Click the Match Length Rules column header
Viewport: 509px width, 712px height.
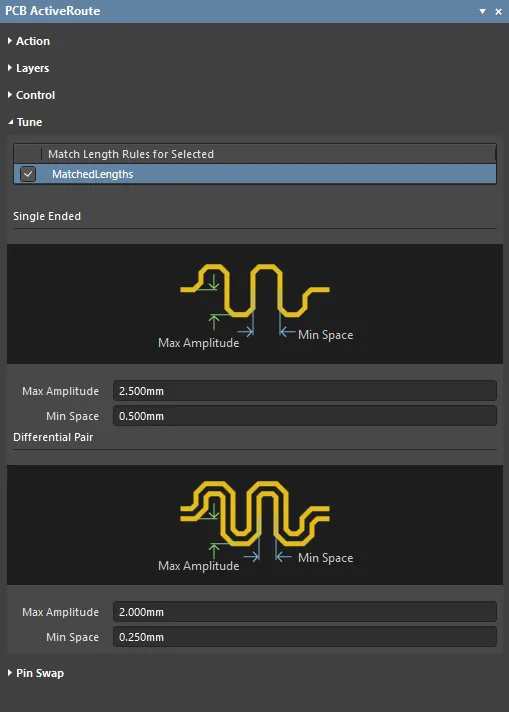click(131, 154)
